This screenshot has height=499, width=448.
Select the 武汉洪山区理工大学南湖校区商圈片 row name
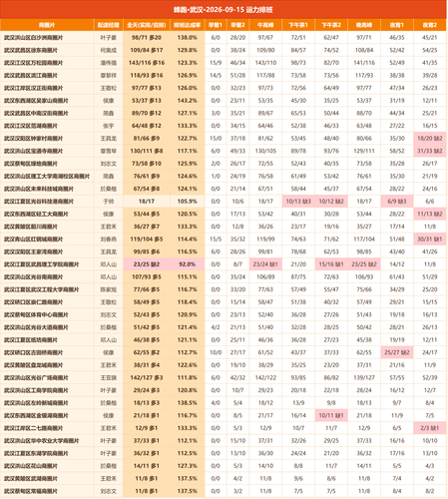coord(47,177)
